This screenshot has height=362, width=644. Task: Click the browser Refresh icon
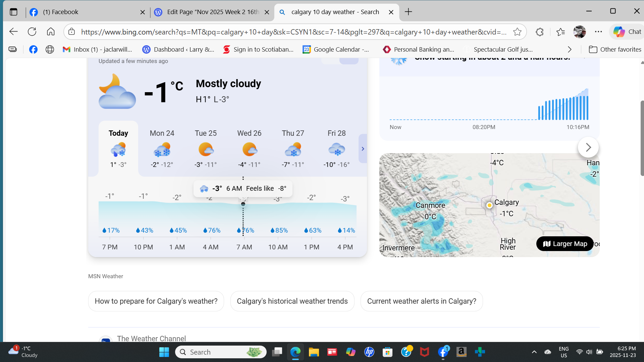(32, 32)
